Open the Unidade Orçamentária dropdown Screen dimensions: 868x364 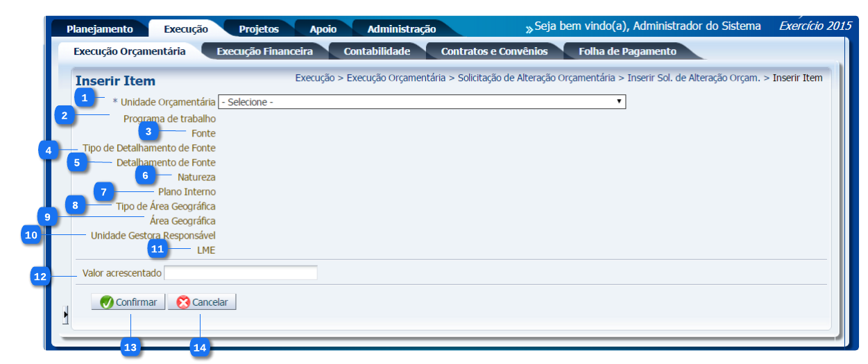point(422,102)
